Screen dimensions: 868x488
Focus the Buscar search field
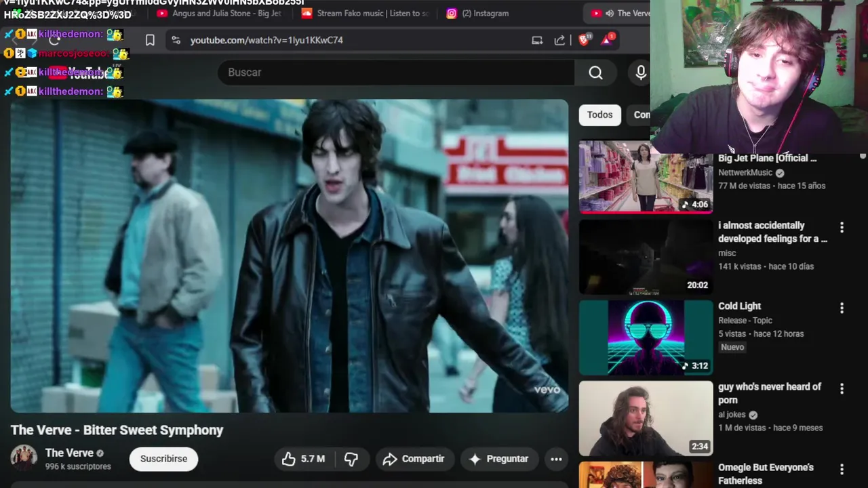(396, 73)
